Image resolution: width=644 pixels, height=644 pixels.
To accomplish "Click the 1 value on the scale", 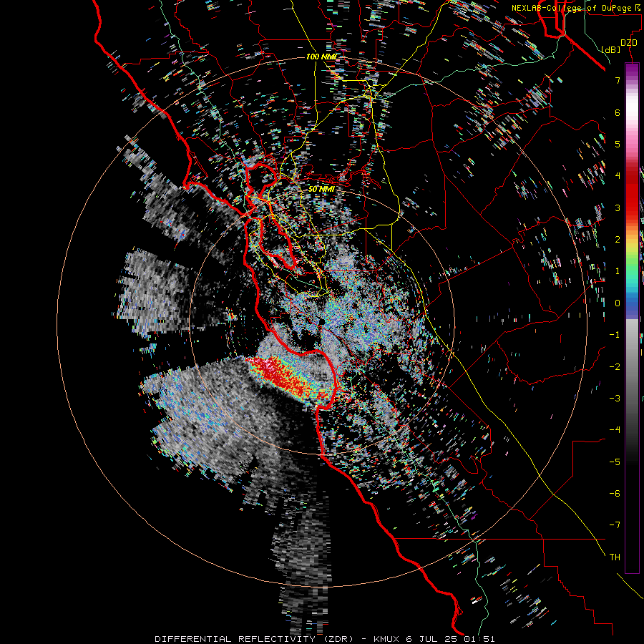I will click(618, 271).
